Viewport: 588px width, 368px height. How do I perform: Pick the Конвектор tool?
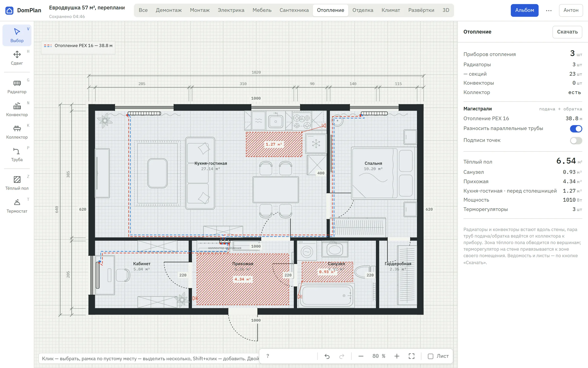pyautogui.click(x=17, y=109)
